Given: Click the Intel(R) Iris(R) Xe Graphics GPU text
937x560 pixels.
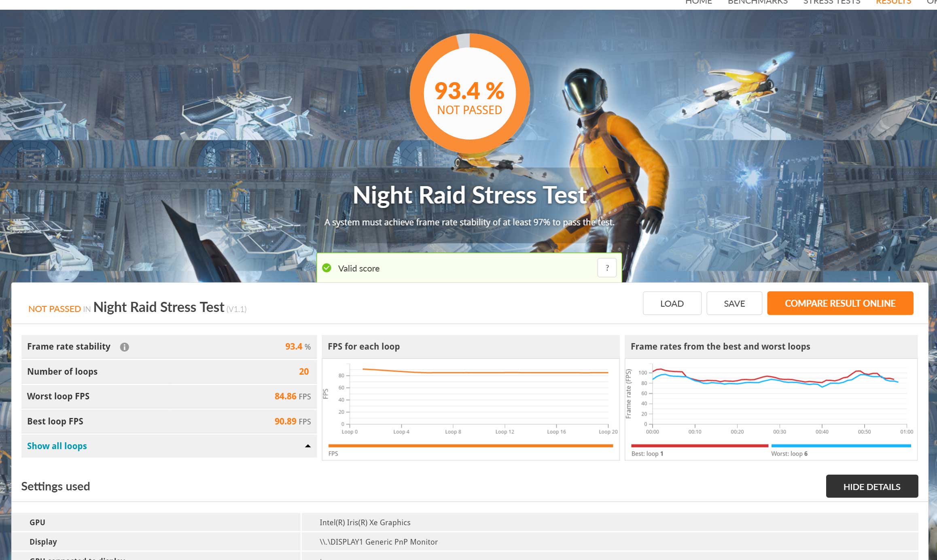Looking at the screenshot, I should 365,522.
